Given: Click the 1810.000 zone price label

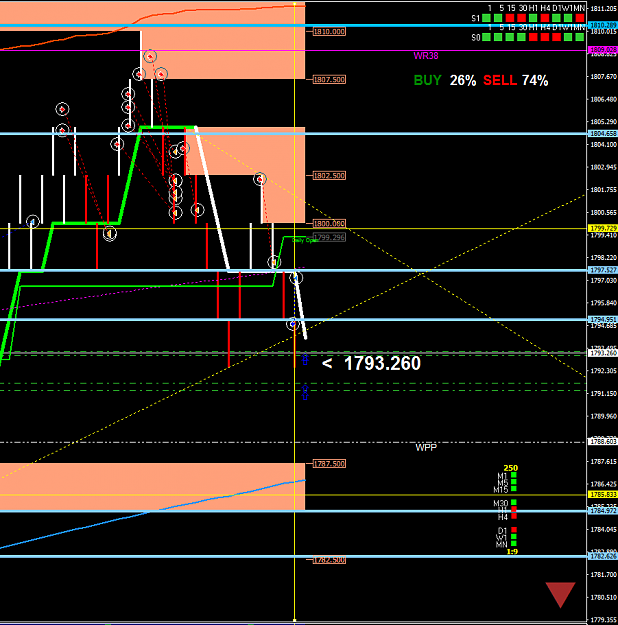Looking at the screenshot, I should (329, 31).
